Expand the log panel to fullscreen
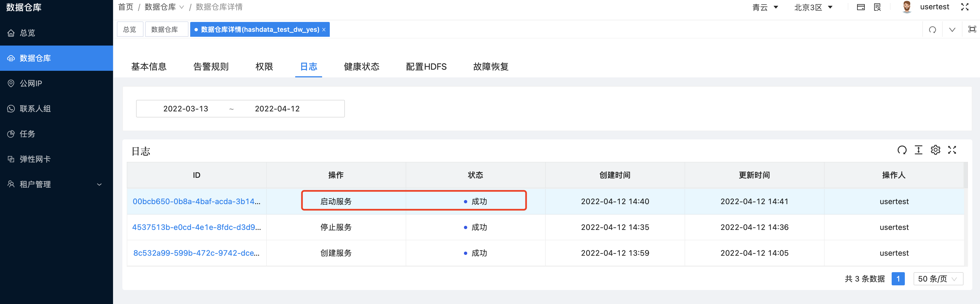The width and height of the screenshot is (980, 304). tap(952, 150)
